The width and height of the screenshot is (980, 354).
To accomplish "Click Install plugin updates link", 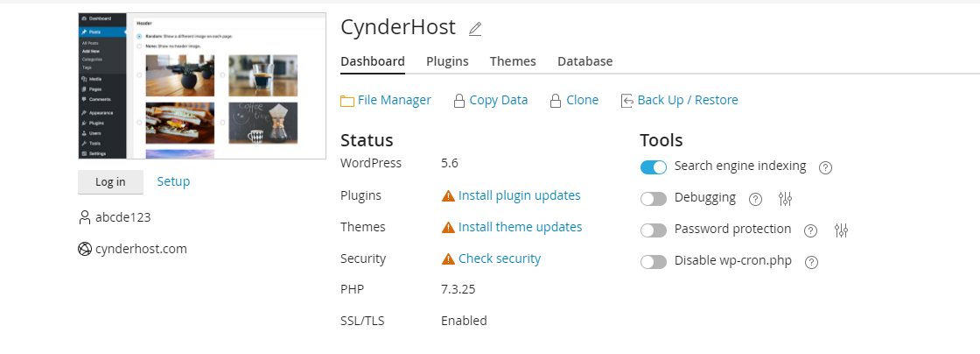I will coord(520,195).
